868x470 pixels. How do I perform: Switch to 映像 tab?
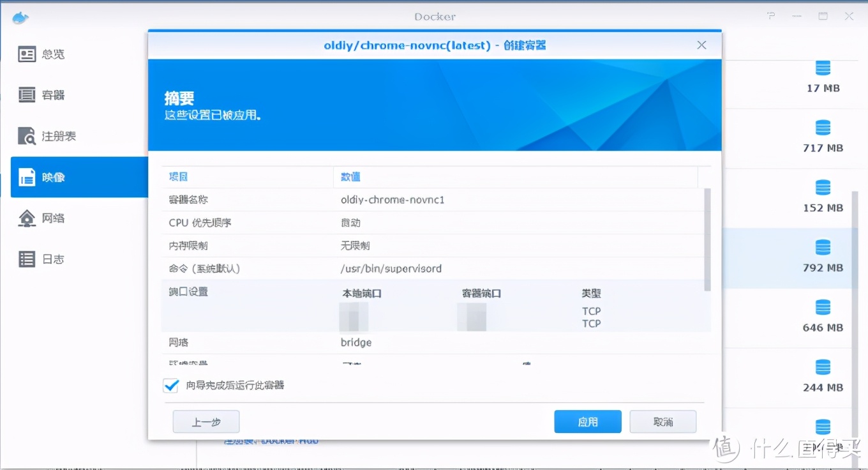point(80,177)
